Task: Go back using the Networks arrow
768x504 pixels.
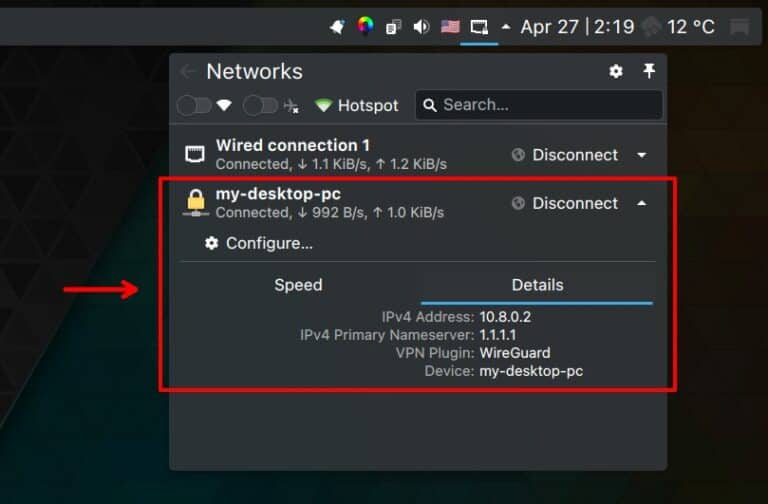Action: point(187,72)
